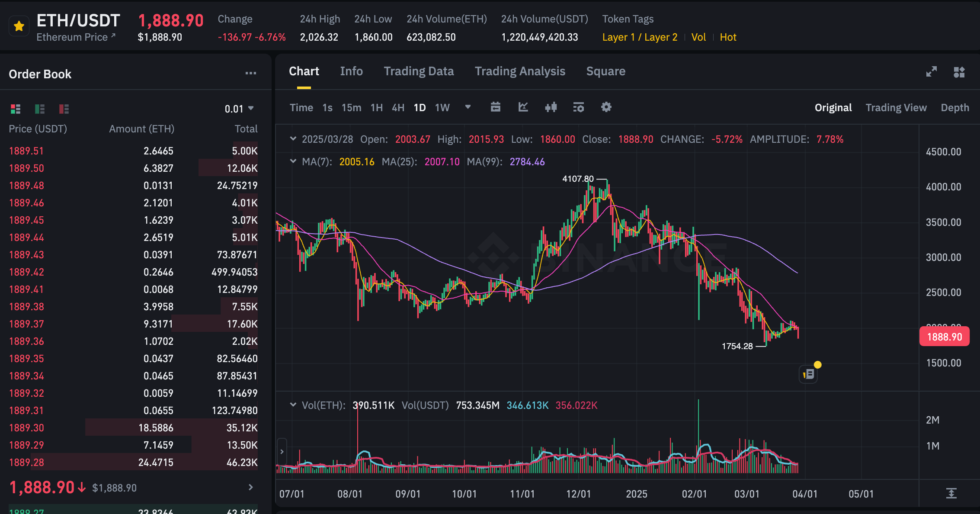980x514 pixels.
Task: Expand chart to fullscreen
Action: pyautogui.click(x=931, y=72)
